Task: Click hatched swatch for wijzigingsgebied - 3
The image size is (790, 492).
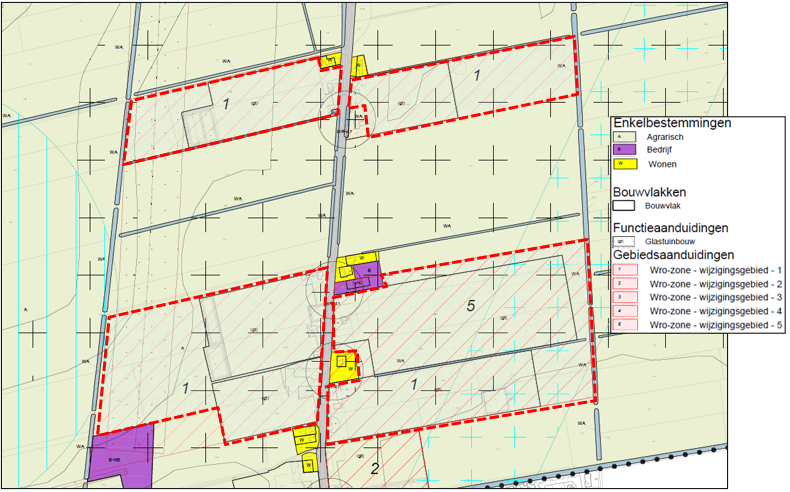Action: click(x=625, y=298)
